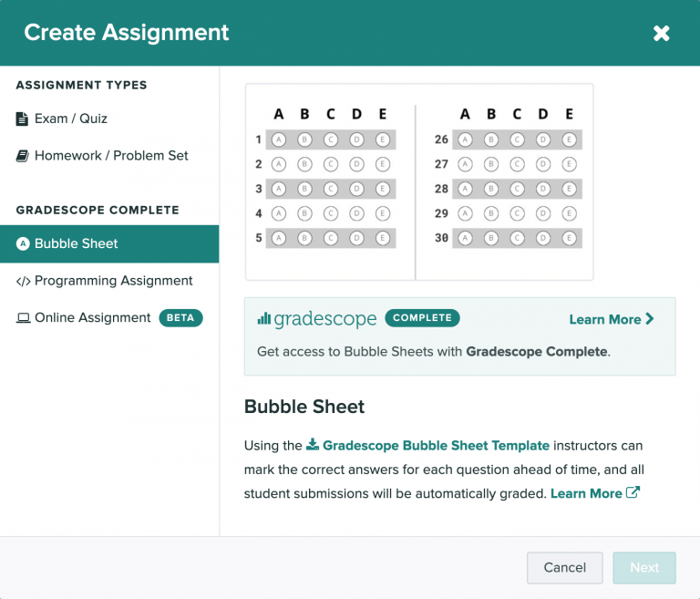
Task: Click the Bubble Sheet section heading
Action: coord(304,407)
